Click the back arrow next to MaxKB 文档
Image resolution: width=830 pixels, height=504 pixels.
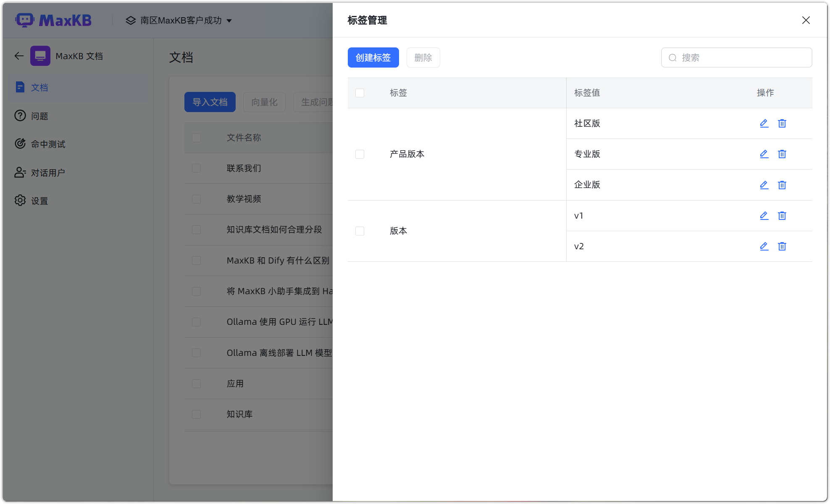point(19,55)
